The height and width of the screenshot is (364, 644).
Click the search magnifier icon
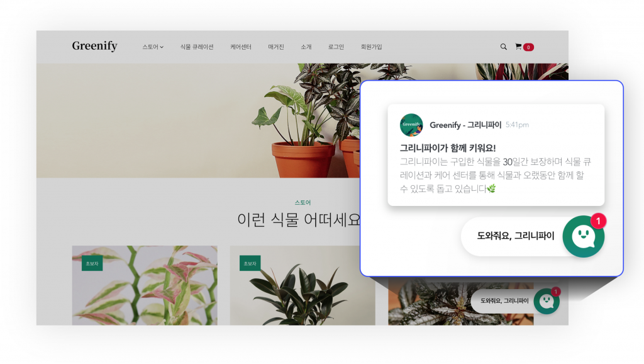(503, 47)
